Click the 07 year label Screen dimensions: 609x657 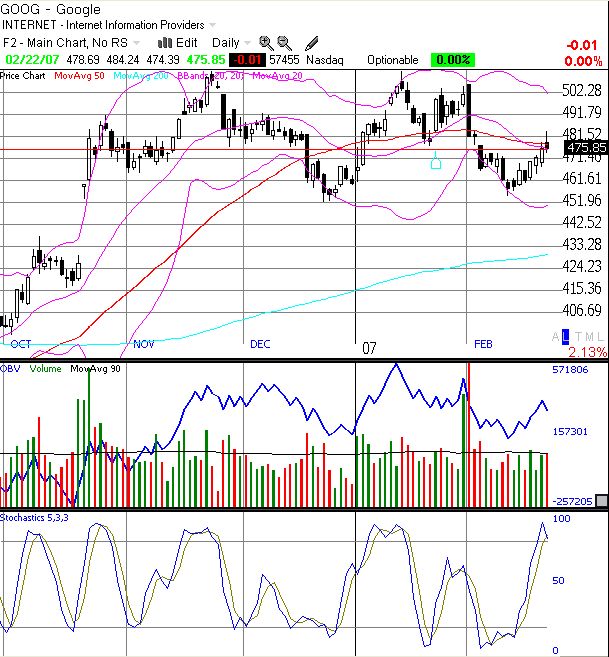point(369,348)
